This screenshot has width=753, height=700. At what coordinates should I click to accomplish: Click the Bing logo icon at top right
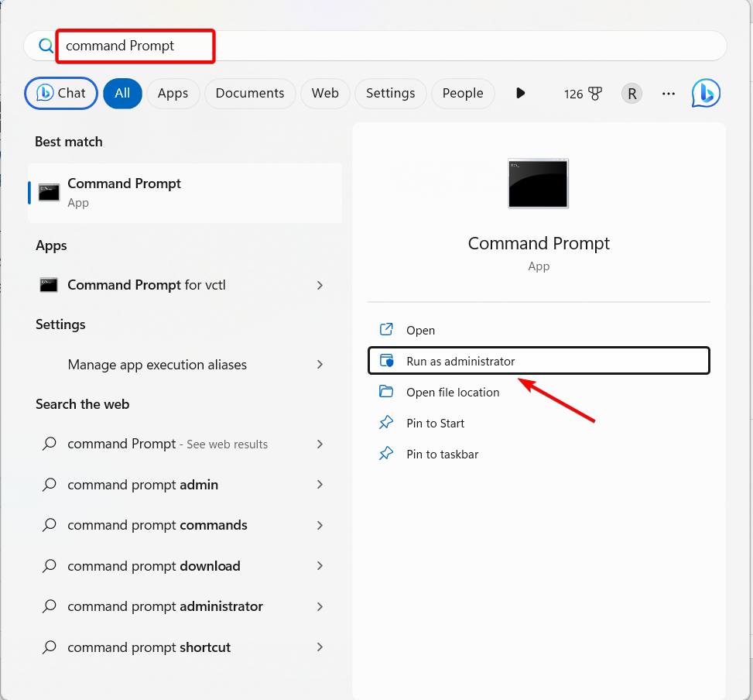click(706, 93)
